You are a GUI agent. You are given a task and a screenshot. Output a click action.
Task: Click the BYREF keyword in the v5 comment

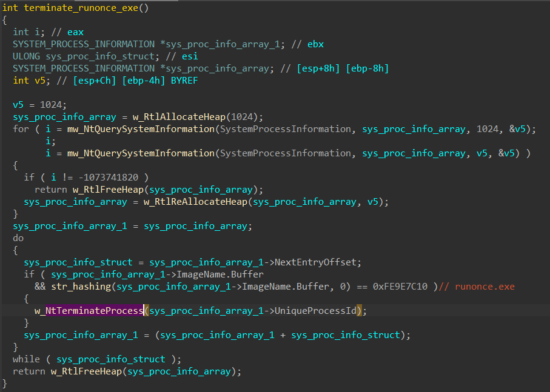click(184, 81)
